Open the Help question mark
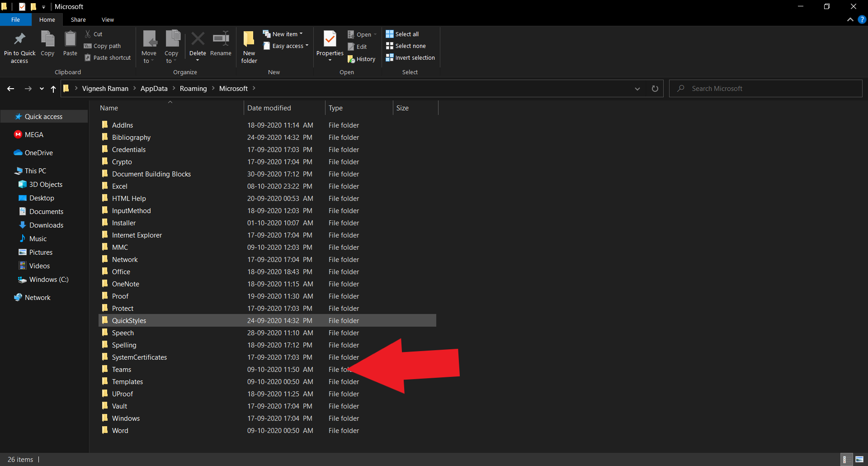This screenshot has width=868, height=466. (862, 19)
